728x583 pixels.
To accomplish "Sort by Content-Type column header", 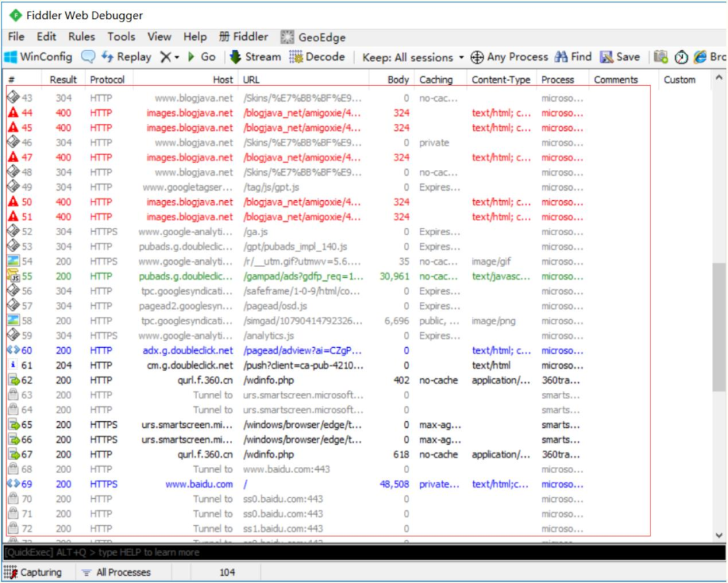I will coord(501,80).
